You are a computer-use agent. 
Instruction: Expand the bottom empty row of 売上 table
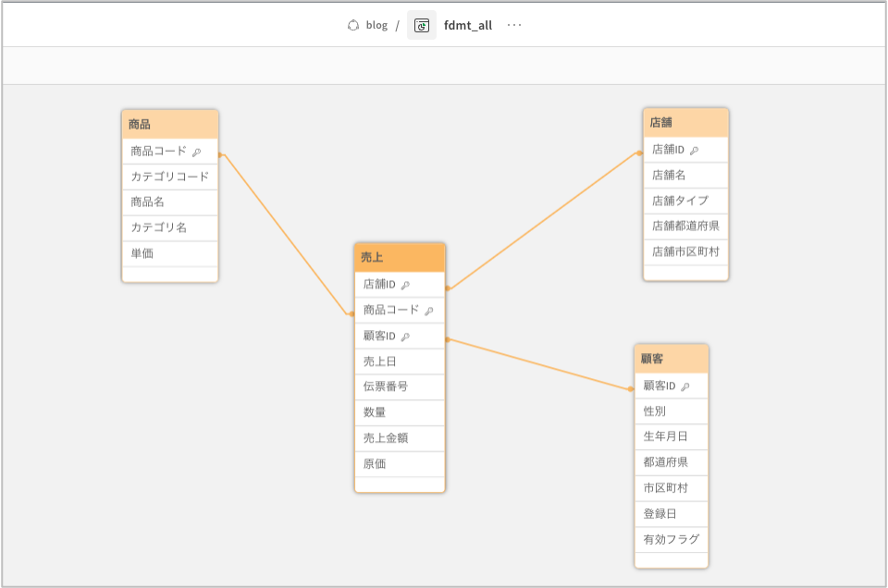click(400, 484)
